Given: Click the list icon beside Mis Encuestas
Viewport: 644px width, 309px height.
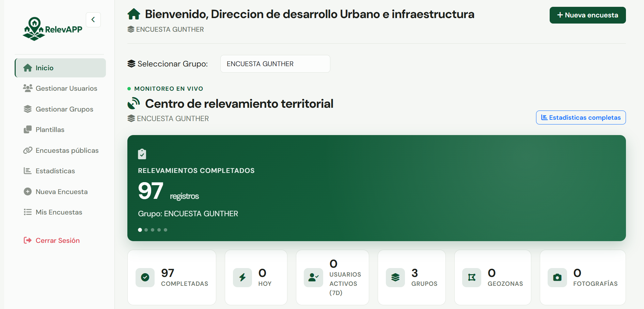Looking at the screenshot, I should 28,212.
